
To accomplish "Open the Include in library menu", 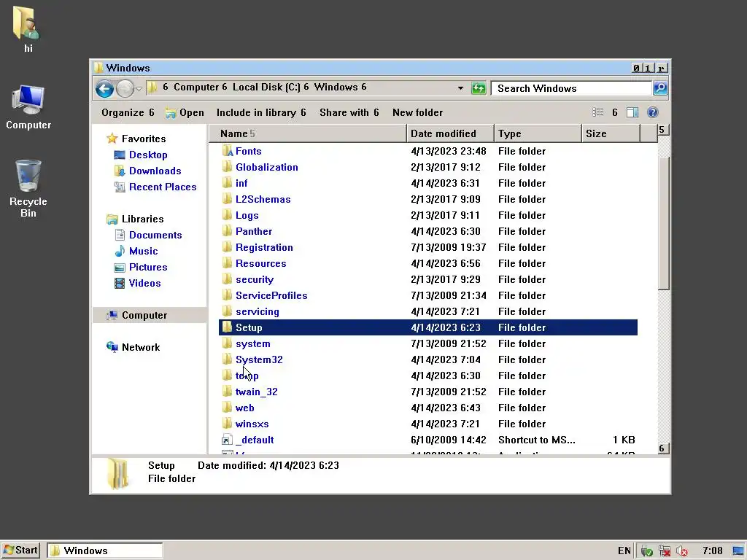I will pos(261,112).
